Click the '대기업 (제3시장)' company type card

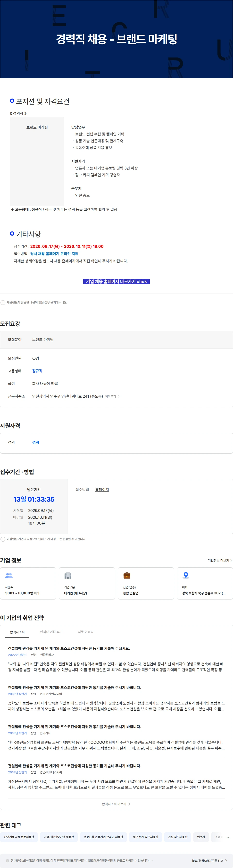click(x=87, y=584)
